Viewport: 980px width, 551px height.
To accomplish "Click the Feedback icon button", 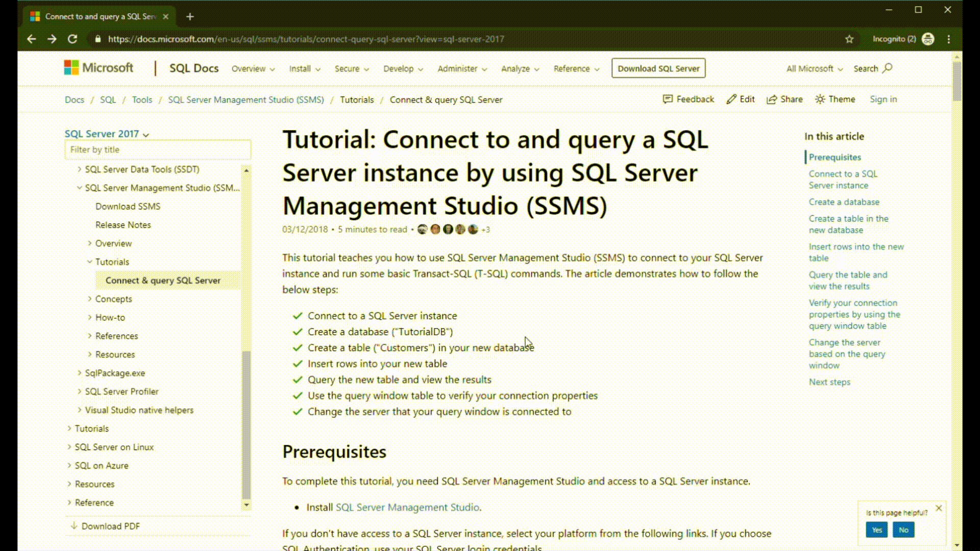I will click(x=666, y=99).
